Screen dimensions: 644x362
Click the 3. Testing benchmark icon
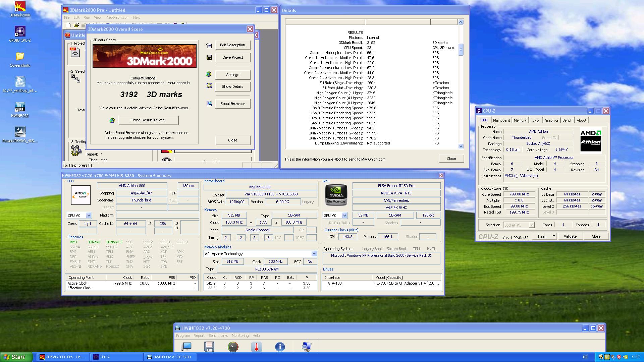76,150
